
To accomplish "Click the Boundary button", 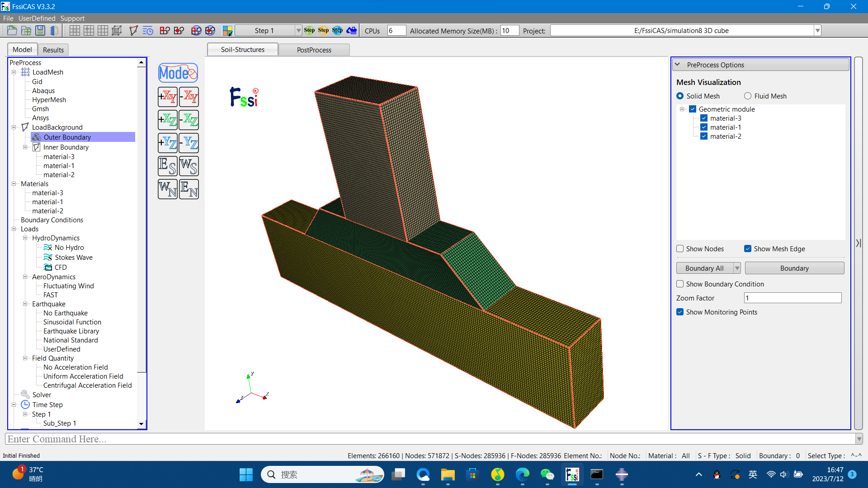I will (x=794, y=268).
